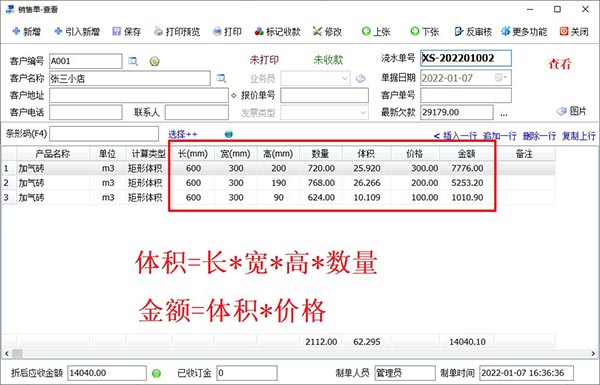Click the green dot beside 折后应收金额
The height and width of the screenshot is (385, 600).
point(156,373)
